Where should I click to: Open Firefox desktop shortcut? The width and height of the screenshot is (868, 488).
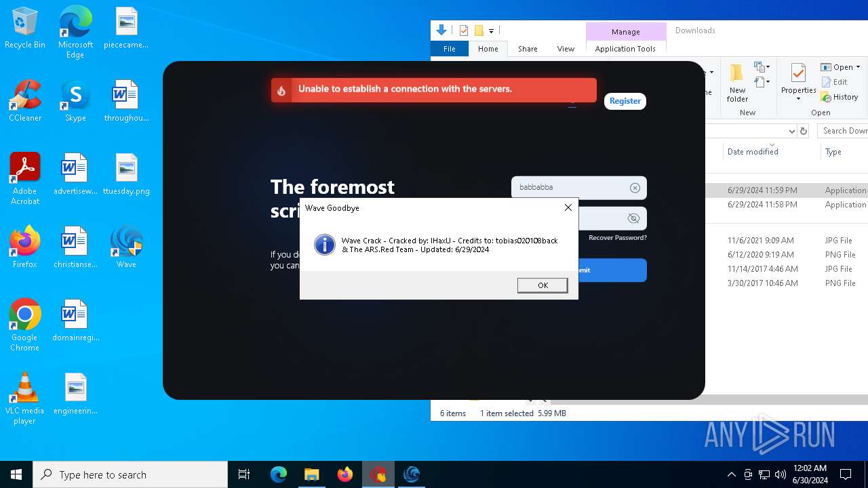point(25,247)
